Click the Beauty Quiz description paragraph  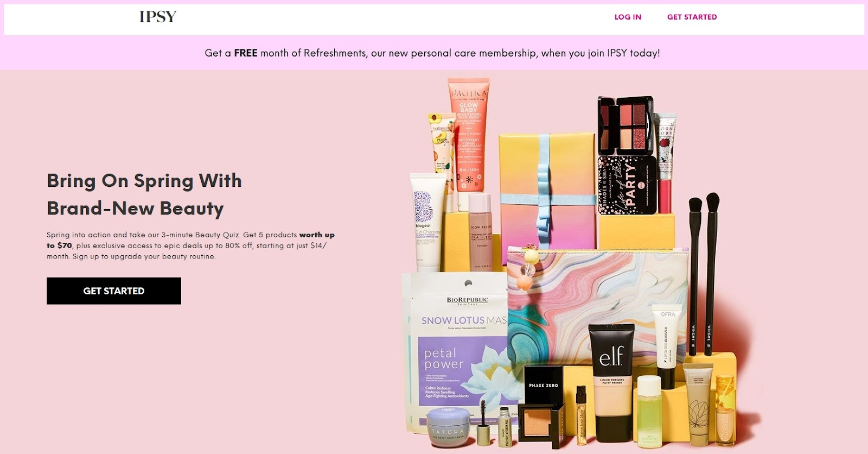coord(190,245)
